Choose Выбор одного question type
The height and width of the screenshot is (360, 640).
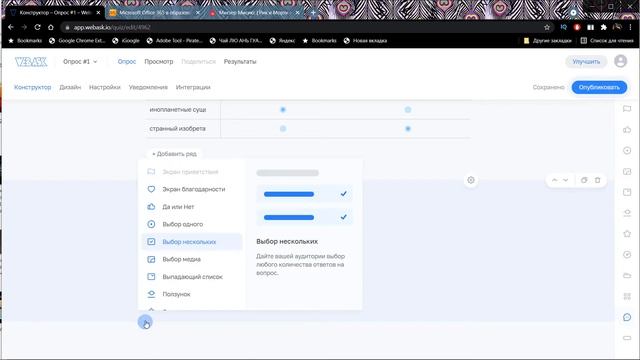(x=192, y=224)
